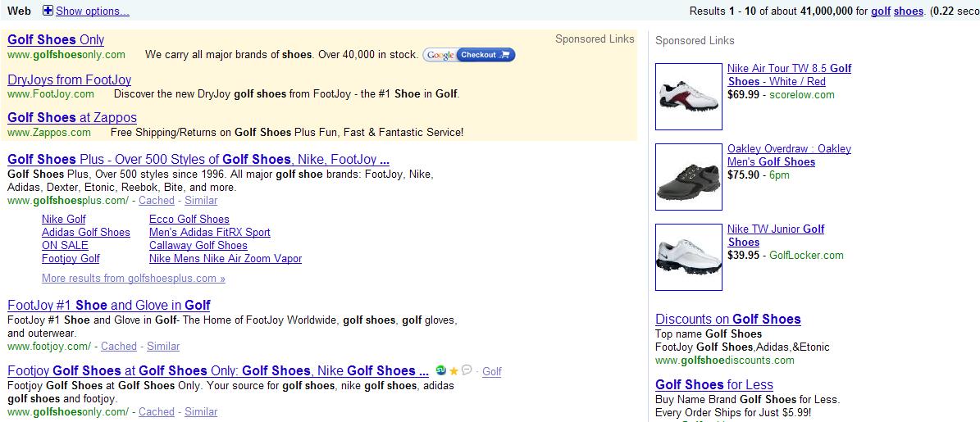
Task: Click the GolfLocker.com seller text
Action: coord(806,256)
